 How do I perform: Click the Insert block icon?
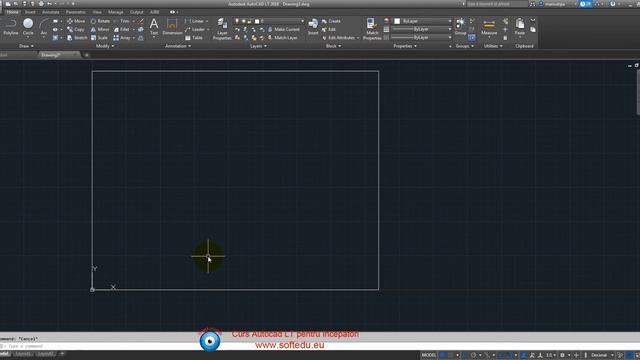tap(313, 27)
